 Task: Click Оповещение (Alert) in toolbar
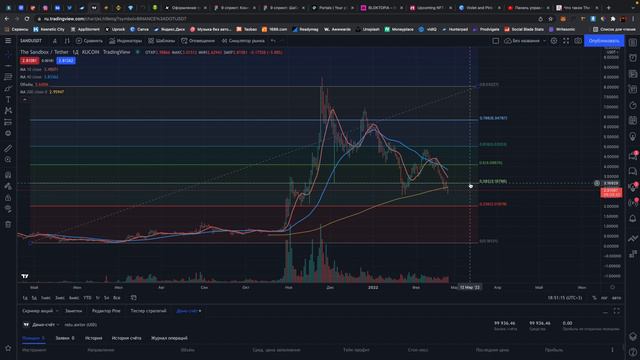point(198,41)
